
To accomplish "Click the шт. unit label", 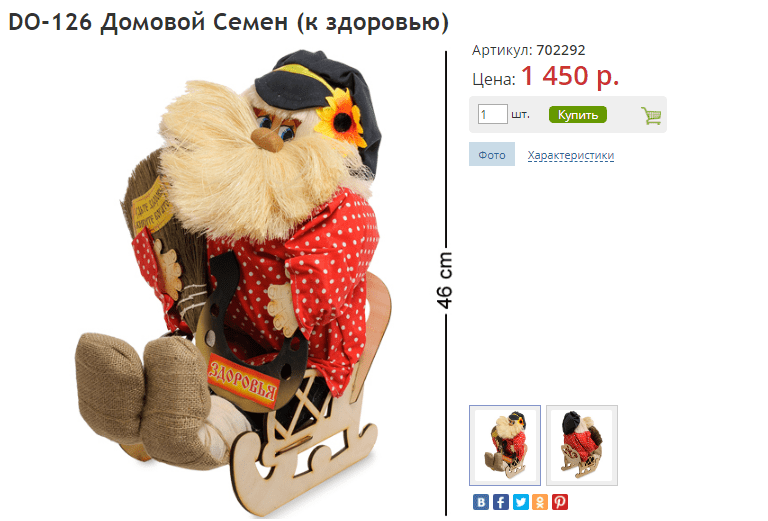I will 520,114.
